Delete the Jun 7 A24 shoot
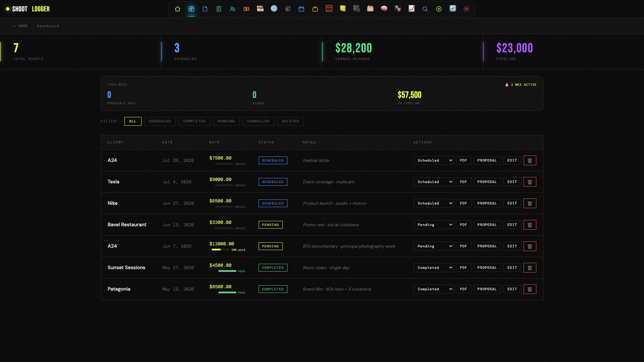The width and height of the screenshot is (644, 362). click(x=530, y=246)
